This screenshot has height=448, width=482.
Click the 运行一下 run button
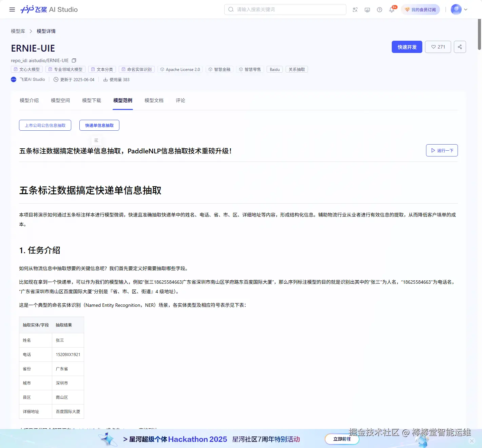point(442,150)
